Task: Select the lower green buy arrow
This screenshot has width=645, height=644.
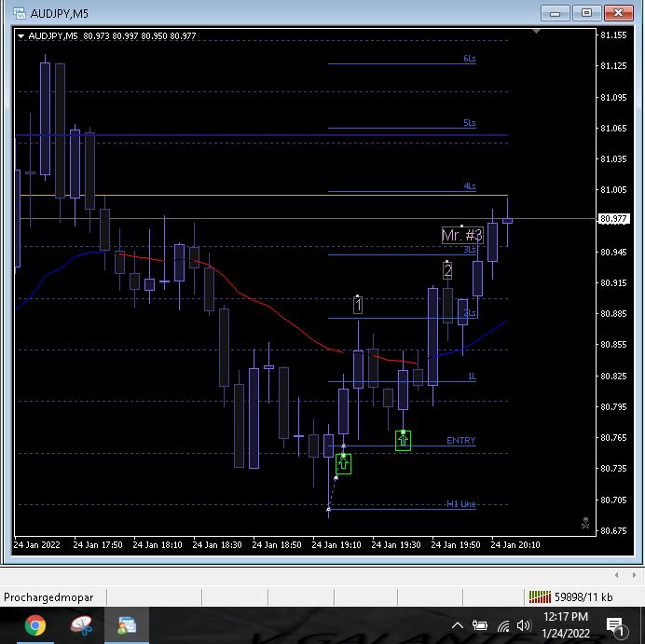Action: 344,464
